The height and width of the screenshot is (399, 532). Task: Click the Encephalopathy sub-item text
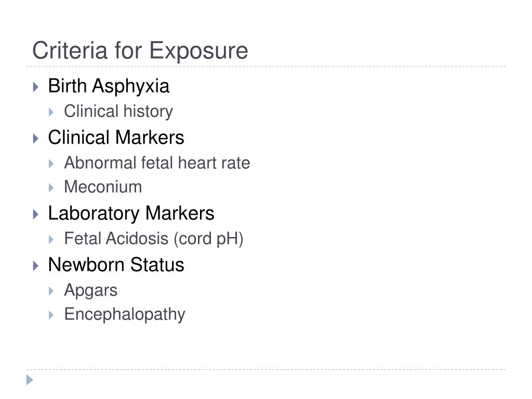pyautogui.click(x=125, y=314)
